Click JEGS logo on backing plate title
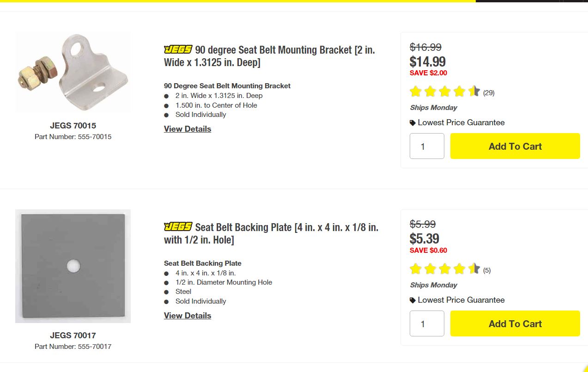 (x=178, y=227)
